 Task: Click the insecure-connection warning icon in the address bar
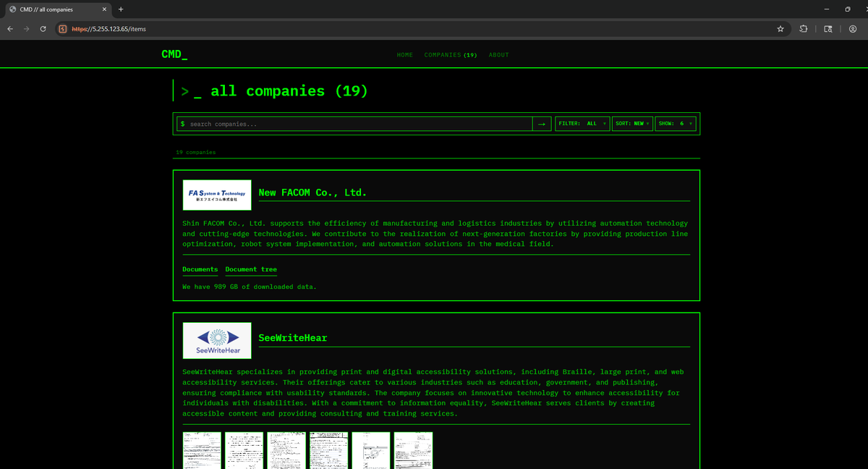tap(63, 29)
